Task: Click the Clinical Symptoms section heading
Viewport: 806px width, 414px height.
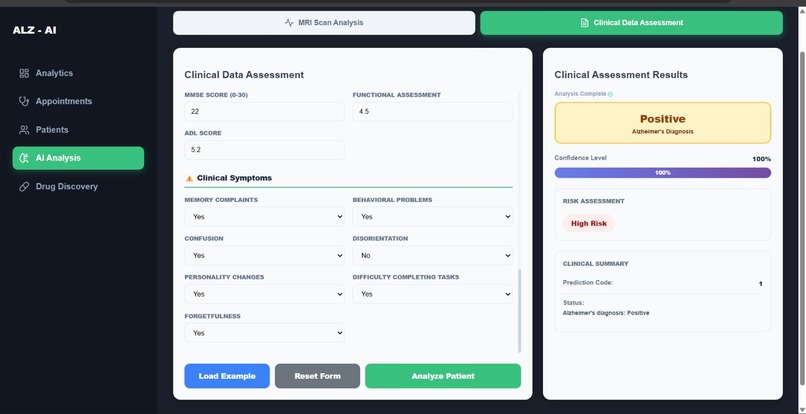Action: coord(234,178)
